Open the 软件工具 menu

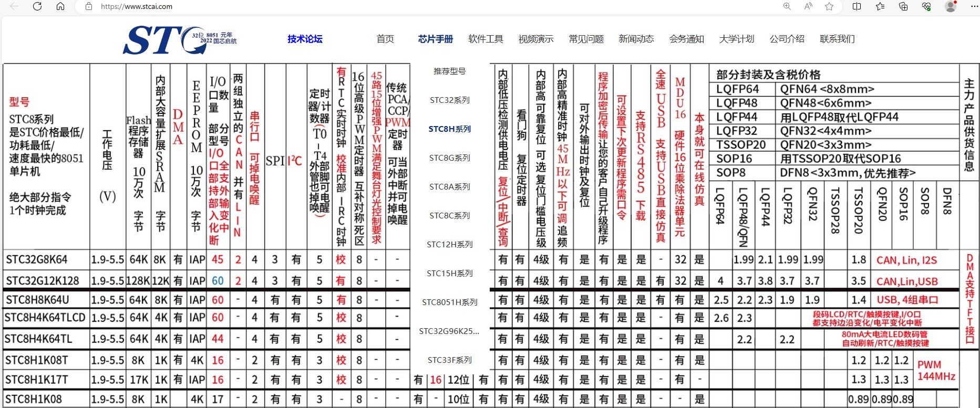486,39
